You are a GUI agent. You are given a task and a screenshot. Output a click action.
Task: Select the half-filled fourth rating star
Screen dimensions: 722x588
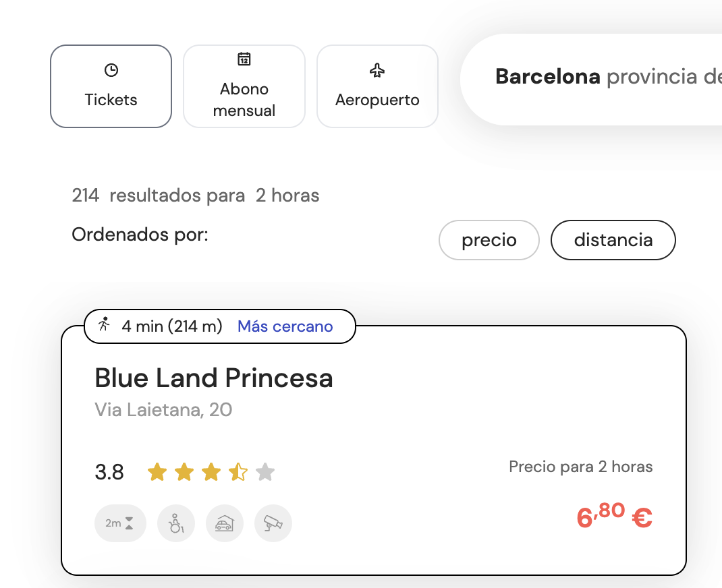click(x=238, y=472)
